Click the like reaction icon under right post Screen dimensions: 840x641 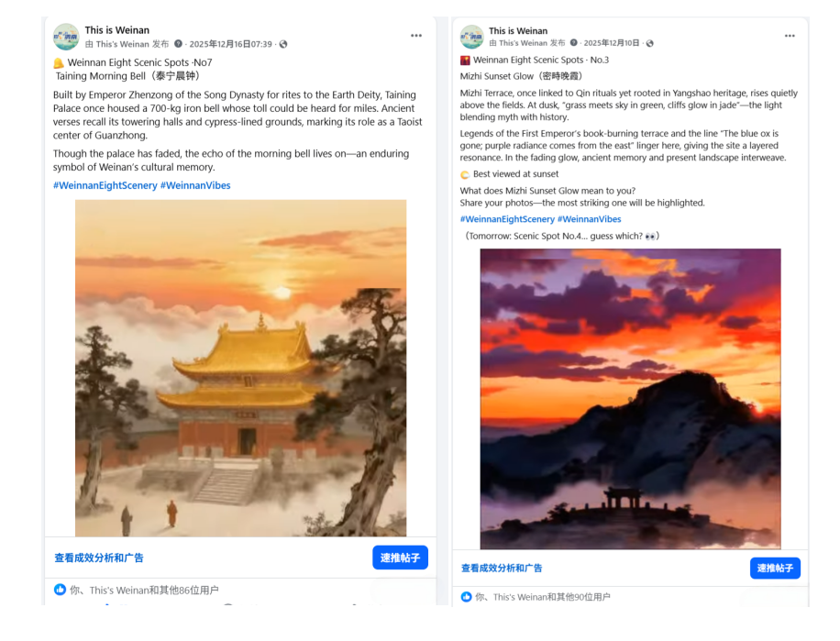tap(467, 597)
